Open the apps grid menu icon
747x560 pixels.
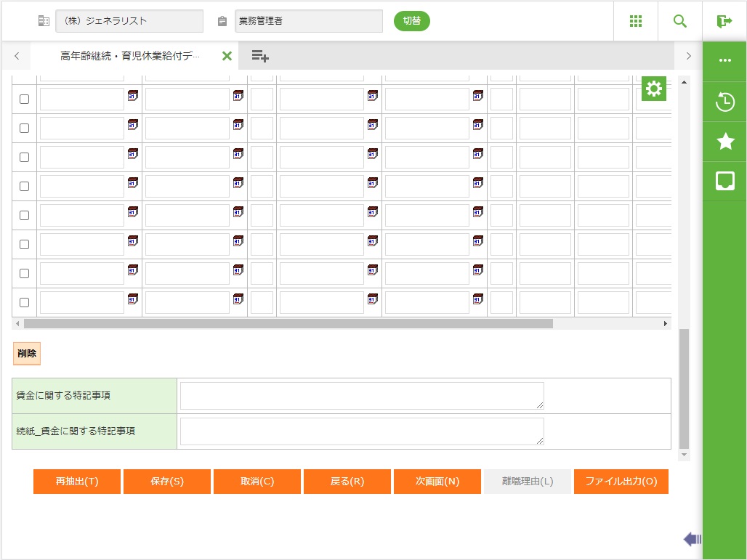(x=636, y=21)
